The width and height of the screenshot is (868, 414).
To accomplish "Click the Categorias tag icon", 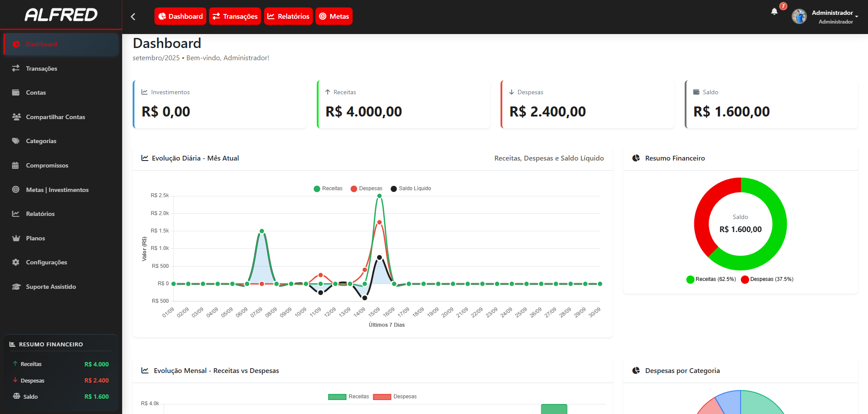I will [16, 141].
